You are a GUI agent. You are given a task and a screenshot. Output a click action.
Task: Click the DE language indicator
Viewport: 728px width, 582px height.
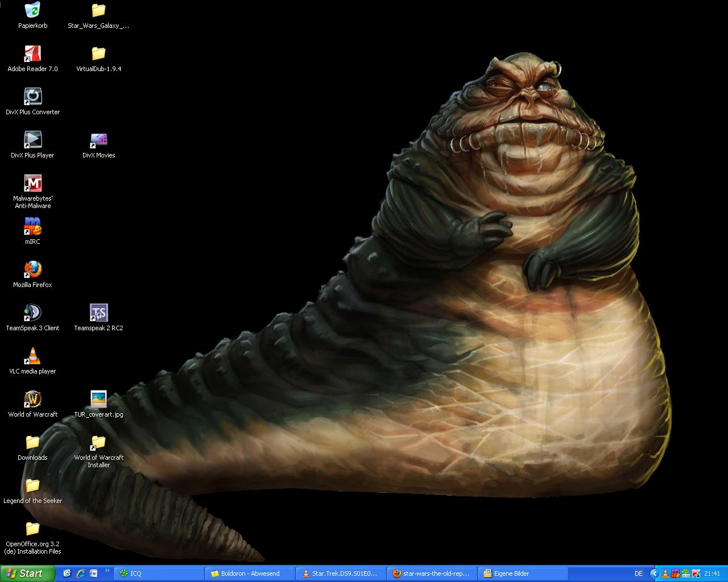tap(639, 573)
